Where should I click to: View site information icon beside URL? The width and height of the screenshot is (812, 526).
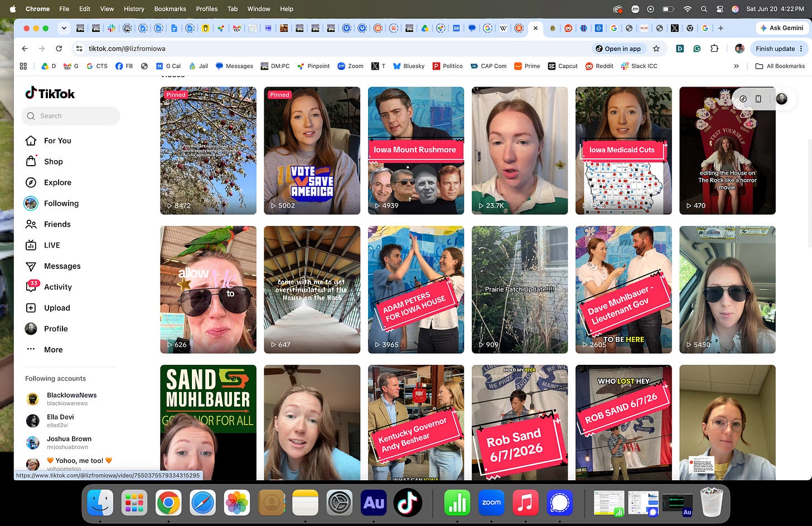click(x=79, y=49)
